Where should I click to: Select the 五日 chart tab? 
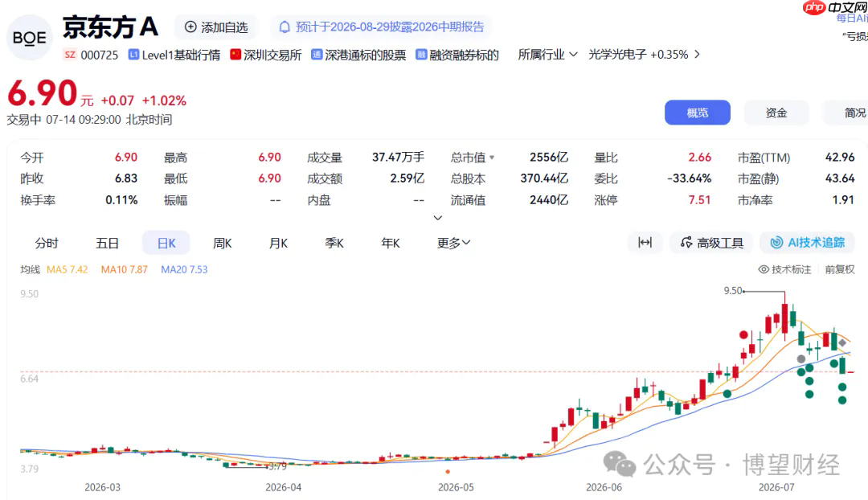(x=108, y=243)
